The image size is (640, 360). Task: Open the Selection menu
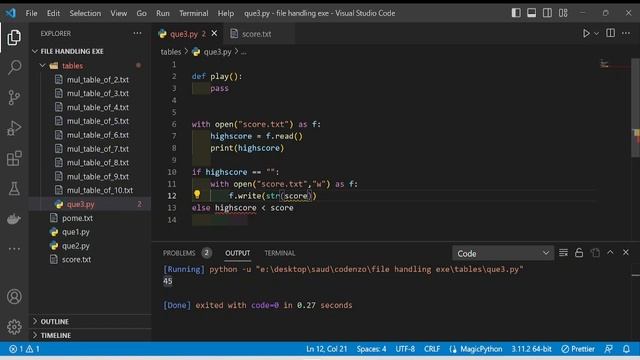click(85, 13)
